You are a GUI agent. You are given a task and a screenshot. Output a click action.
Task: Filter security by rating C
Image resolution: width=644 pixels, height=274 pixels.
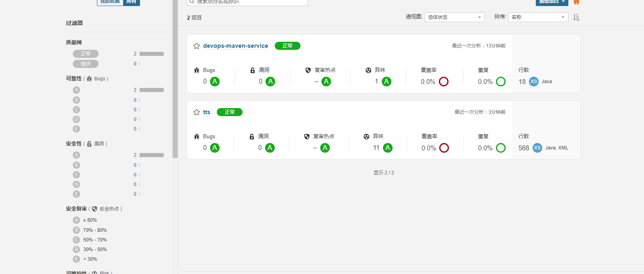coord(76,175)
